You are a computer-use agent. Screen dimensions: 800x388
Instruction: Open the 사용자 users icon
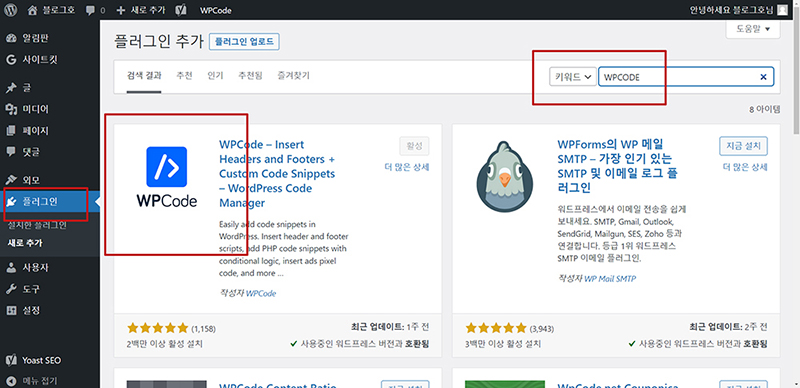[11, 268]
